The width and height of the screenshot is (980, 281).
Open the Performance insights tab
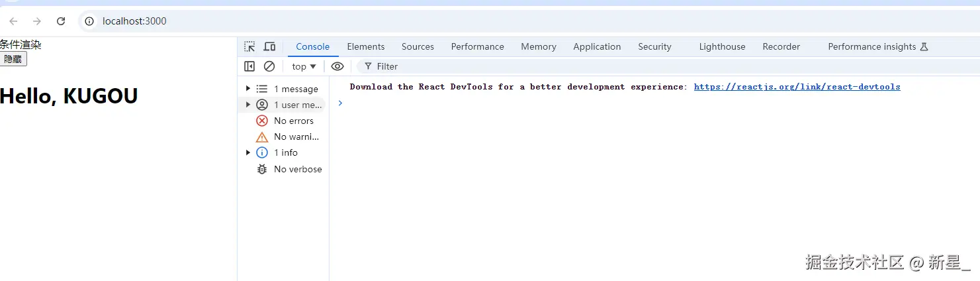click(x=878, y=46)
